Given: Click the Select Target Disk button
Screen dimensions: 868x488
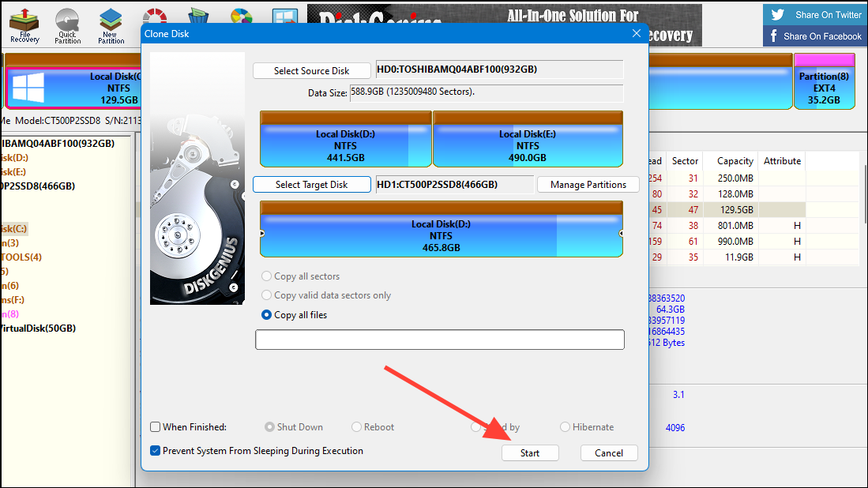Looking at the screenshot, I should click(x=312, y=184).
